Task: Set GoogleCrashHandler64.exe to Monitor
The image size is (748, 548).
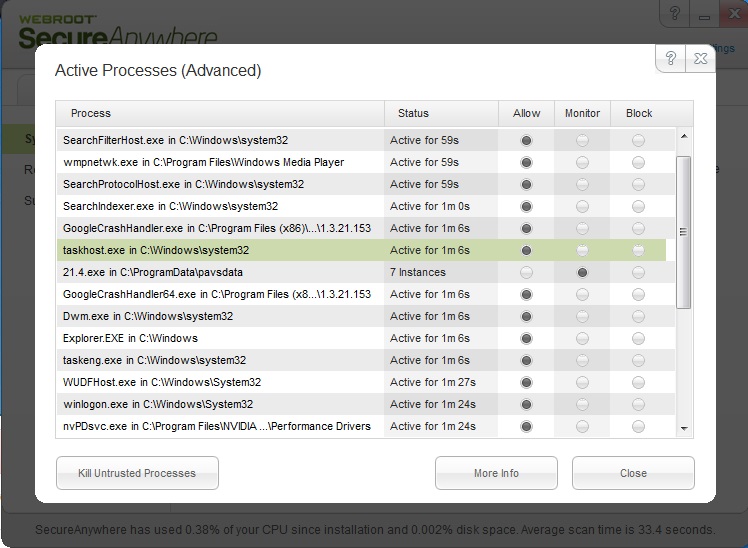Action: (x=582, y=294)
